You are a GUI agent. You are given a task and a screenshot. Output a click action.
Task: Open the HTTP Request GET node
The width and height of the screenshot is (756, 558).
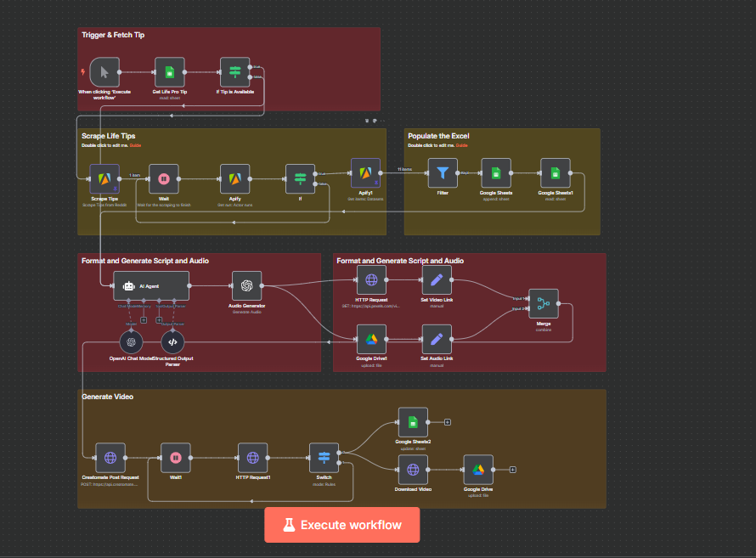pos(371,280)
